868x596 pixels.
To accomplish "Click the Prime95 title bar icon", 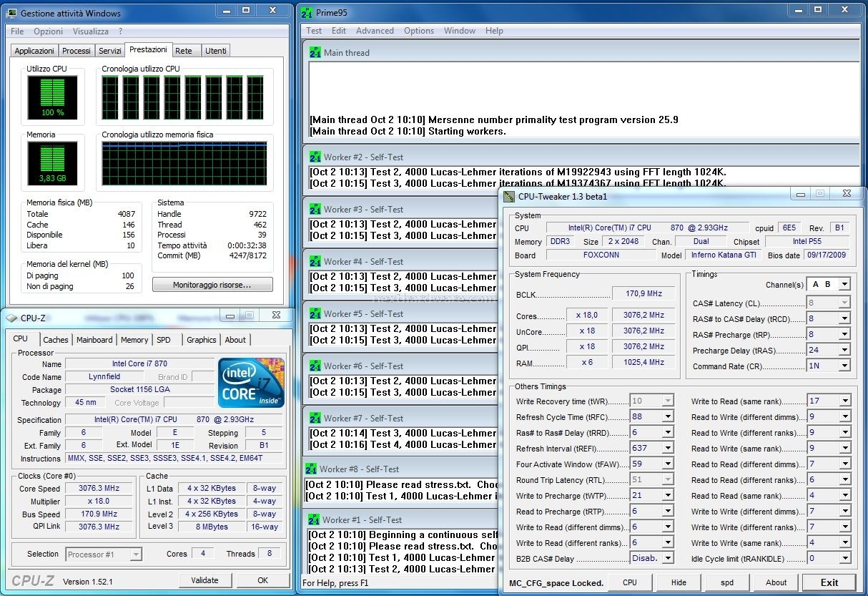I will (x=307, y=13).
